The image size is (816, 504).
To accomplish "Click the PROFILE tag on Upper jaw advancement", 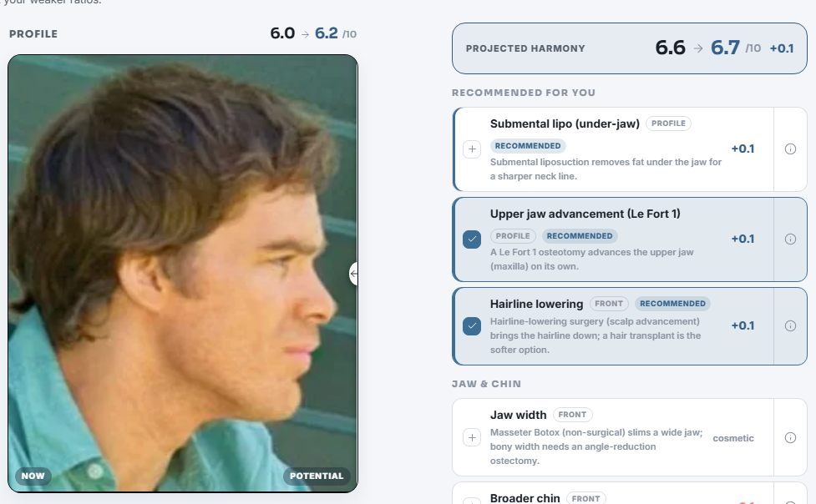I will (513, 235).
